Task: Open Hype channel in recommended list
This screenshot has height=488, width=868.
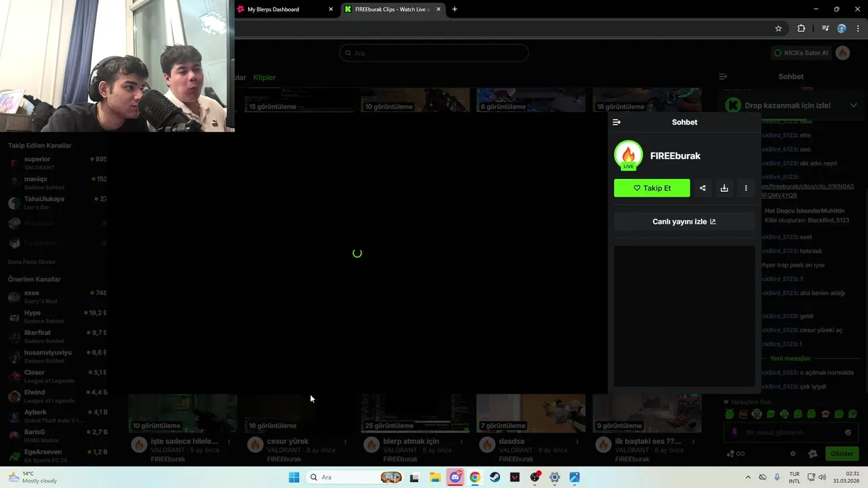Action: pyautogui.click(x=57, y=317)
